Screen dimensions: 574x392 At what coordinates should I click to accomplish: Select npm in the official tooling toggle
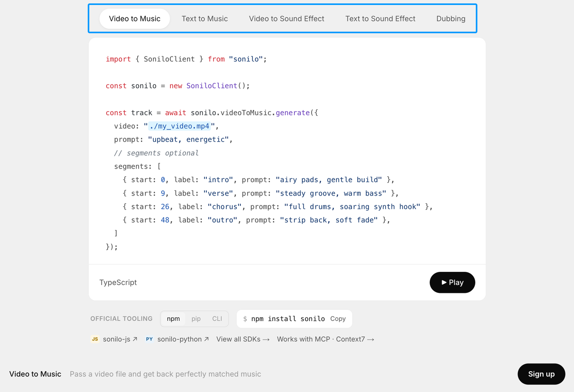[173, 319]
